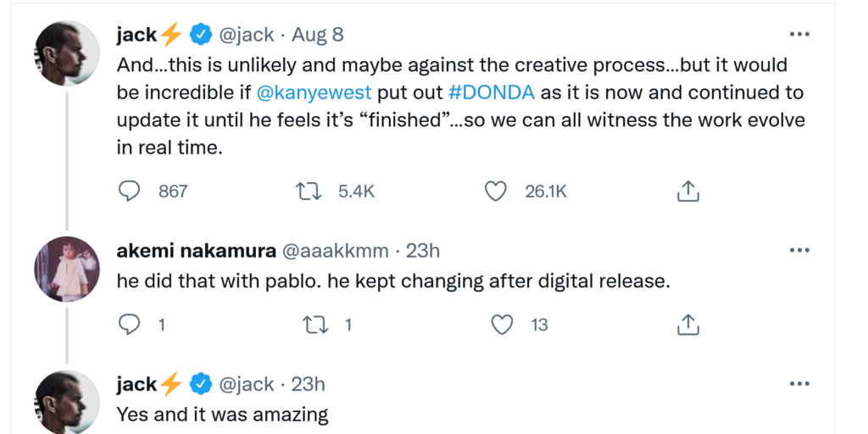The width and height of the screenshot is (868, 434).
Task: Reply to akemi nakamura's tweet
Action: (129, 324)
